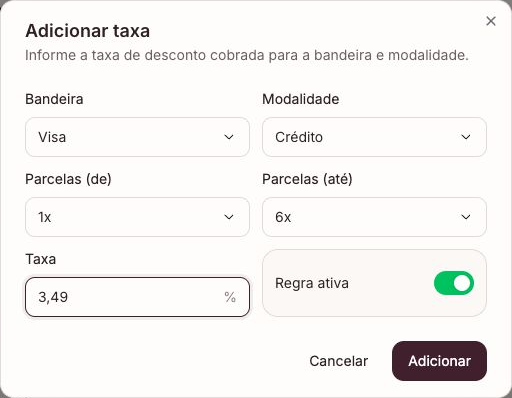Click the chevron arrow in the Visa field

click(x=229, y=137)
